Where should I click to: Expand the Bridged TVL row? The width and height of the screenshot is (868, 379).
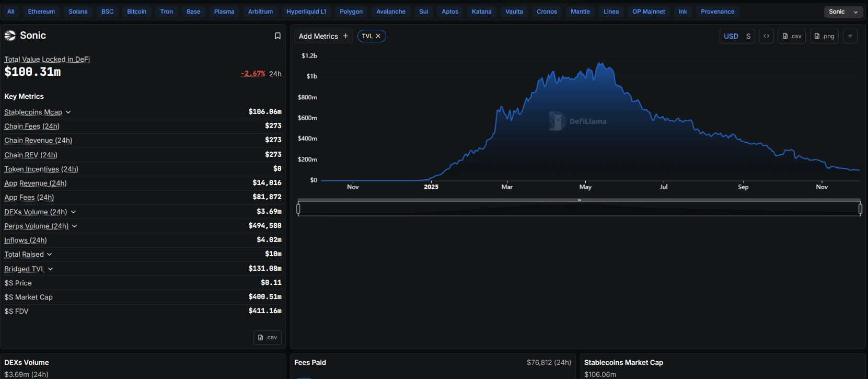click(51, 269)
